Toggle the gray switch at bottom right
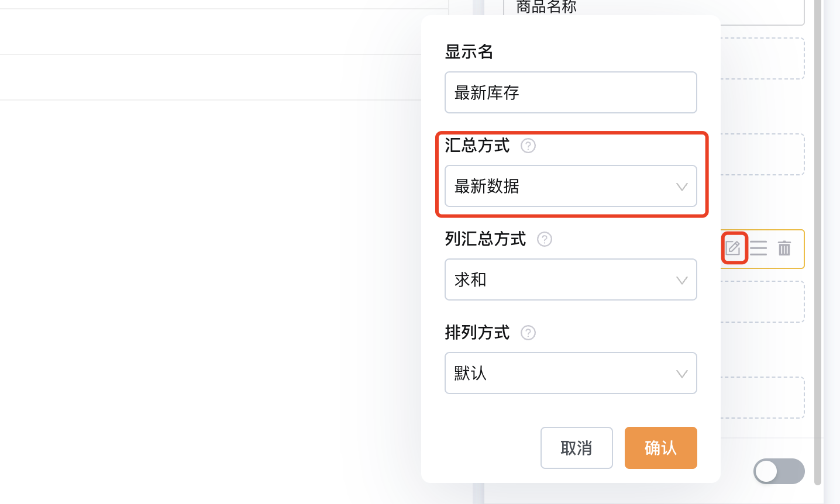The height and width of the screenshot is (504, 840). (x=779, y=471)
